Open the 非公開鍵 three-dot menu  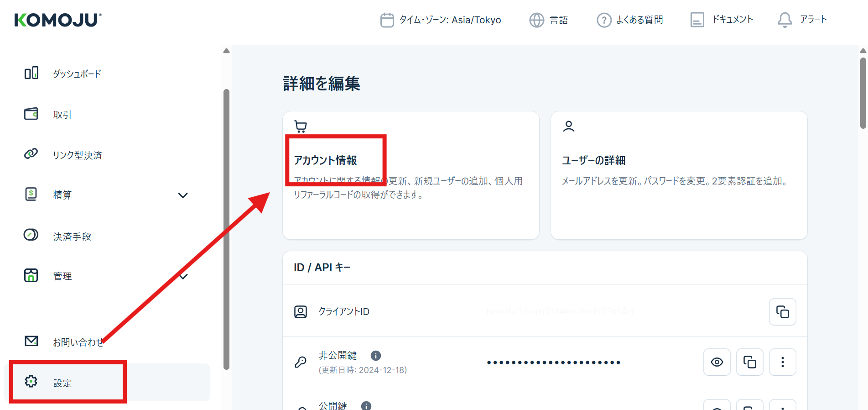[782, 362]
